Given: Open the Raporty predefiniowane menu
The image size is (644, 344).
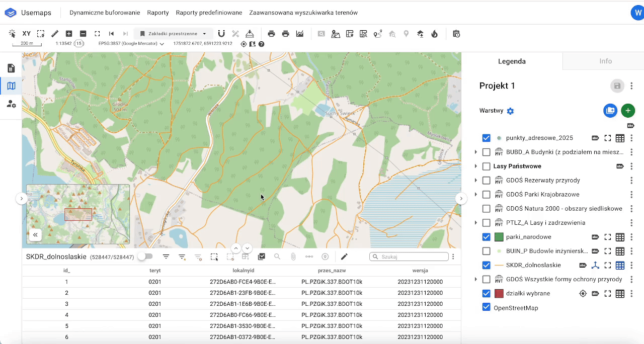Looking at the screenshot, I should pyautogui.click(x=209, y=13).
